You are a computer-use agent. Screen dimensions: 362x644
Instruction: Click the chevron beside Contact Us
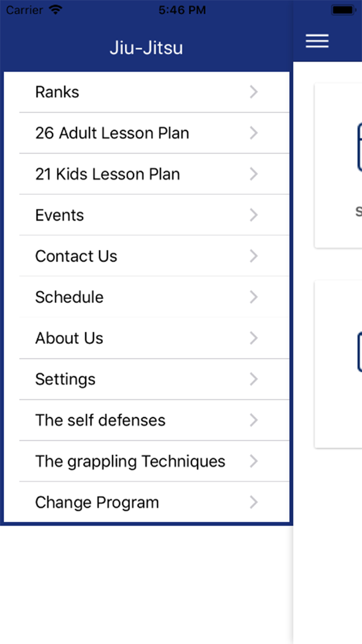[254, 256]
